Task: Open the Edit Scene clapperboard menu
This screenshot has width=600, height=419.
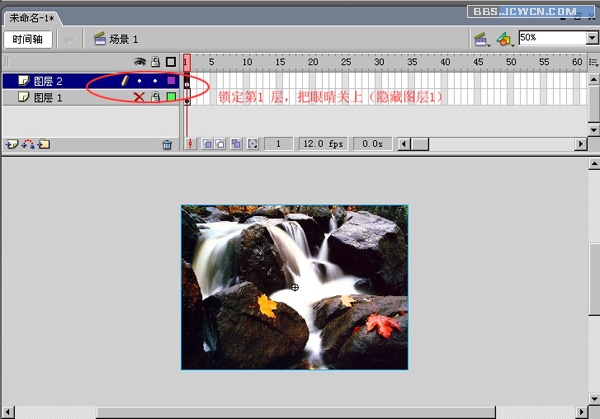Action: click(x=481, y=39)
